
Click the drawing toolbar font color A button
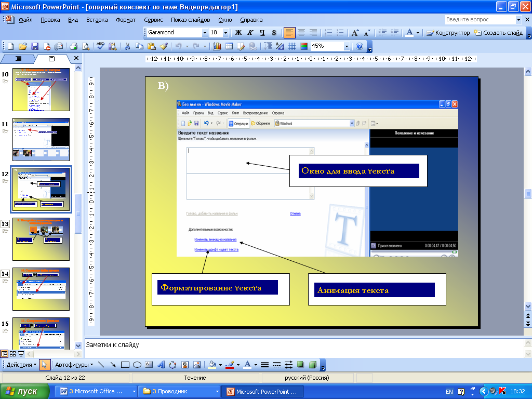tap(248, 365)
